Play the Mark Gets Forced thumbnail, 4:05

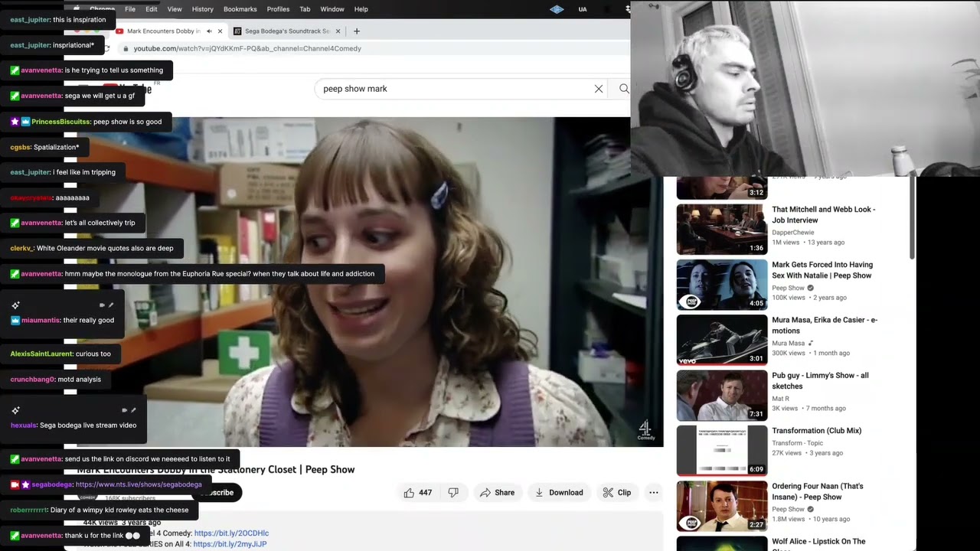[722, 285]
